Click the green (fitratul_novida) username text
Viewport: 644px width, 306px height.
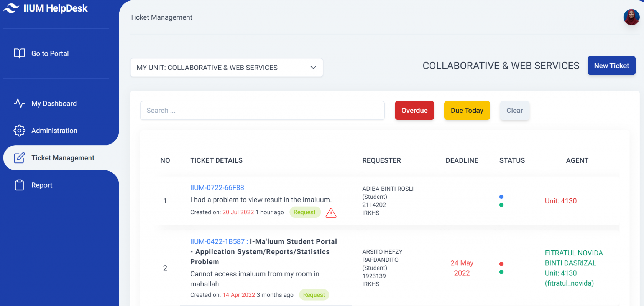[569, 283]
